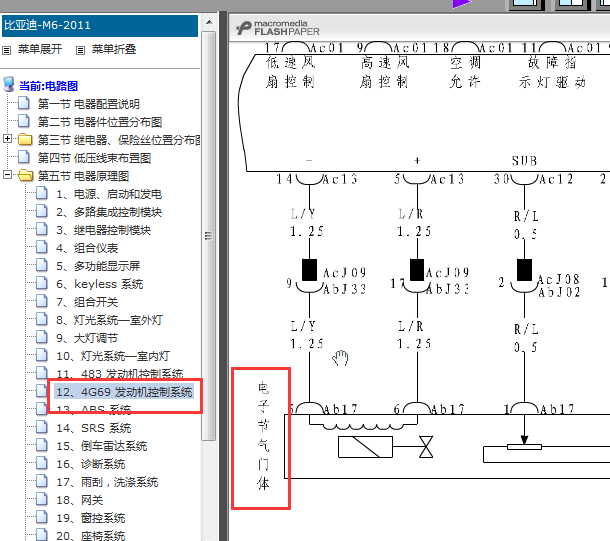Select the 当前:电路图 root node
The height and width of the screenshot is (541, 610).
click(49, 86)
